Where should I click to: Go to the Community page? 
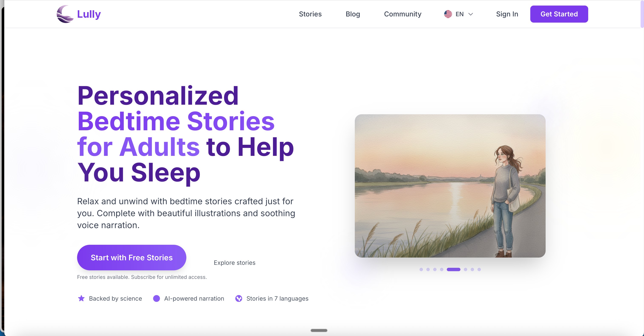pos(402,14)
